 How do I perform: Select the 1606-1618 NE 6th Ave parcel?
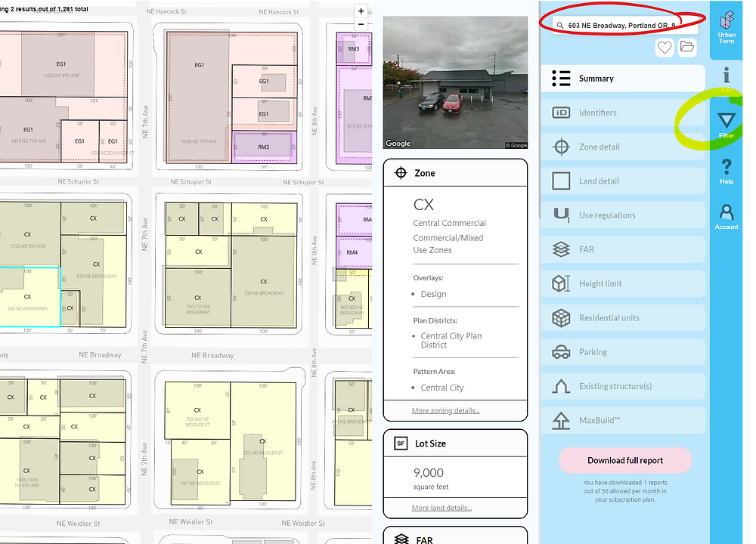tap(29, 470)
